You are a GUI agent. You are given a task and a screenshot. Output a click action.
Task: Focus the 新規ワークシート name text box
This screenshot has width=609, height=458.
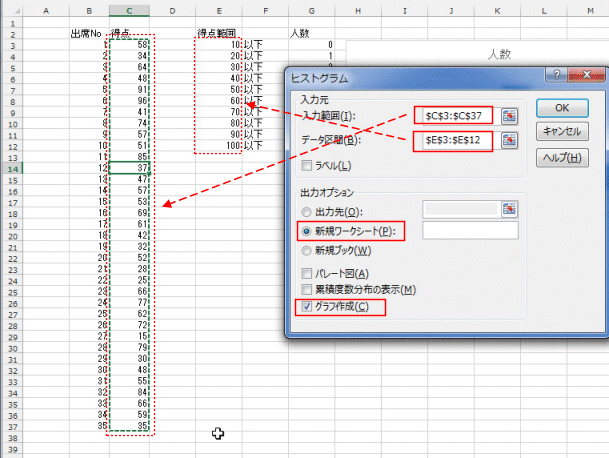click(470, 231)
